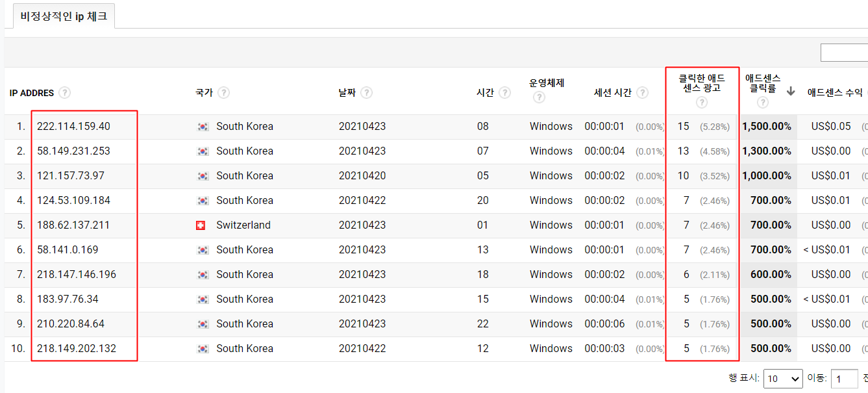Open the tooltip icon next to 세션 시간
The height and width of the screenshot is (393, 868).
pos(643,92)
